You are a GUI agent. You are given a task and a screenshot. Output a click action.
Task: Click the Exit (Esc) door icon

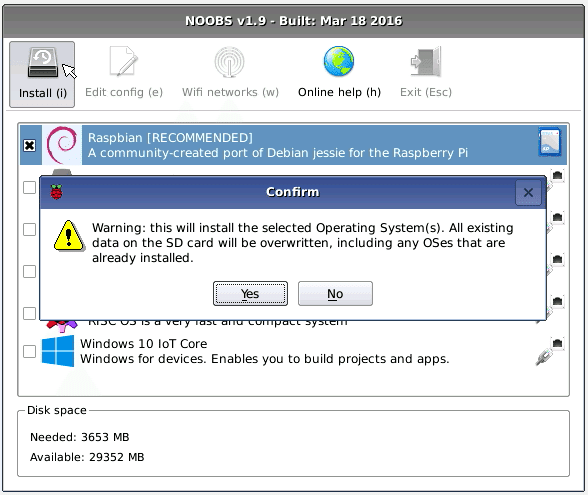[426, 62]
